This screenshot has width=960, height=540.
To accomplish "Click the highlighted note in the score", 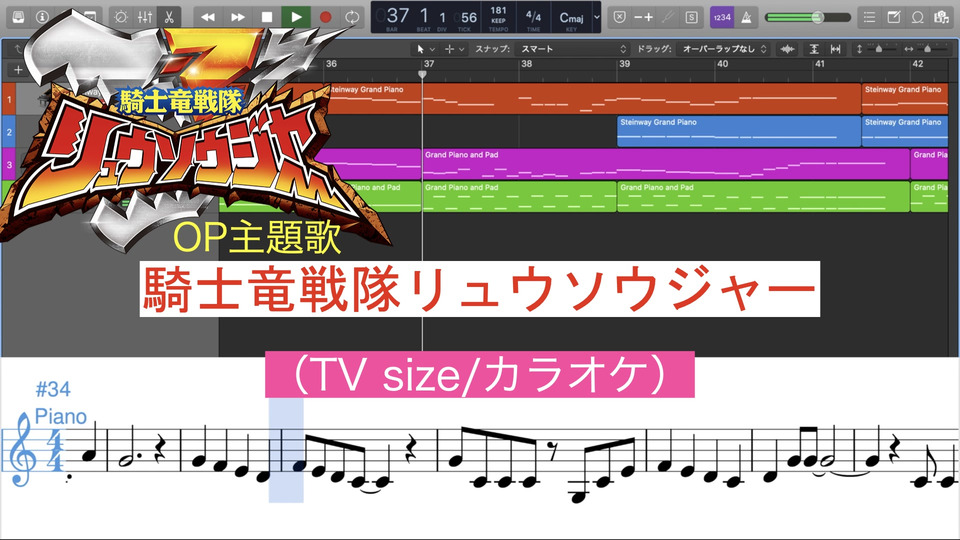I will 298,468.
